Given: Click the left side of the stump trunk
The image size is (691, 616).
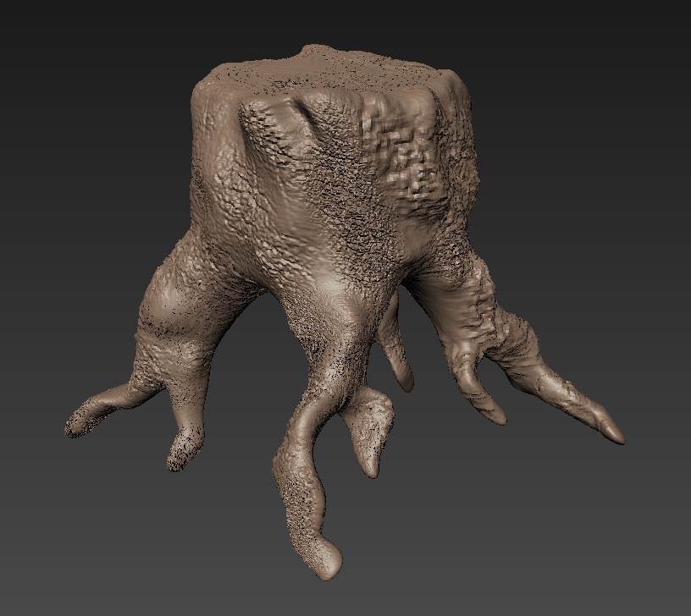Looking at the screenshot, I should click(x=212, y=169).
